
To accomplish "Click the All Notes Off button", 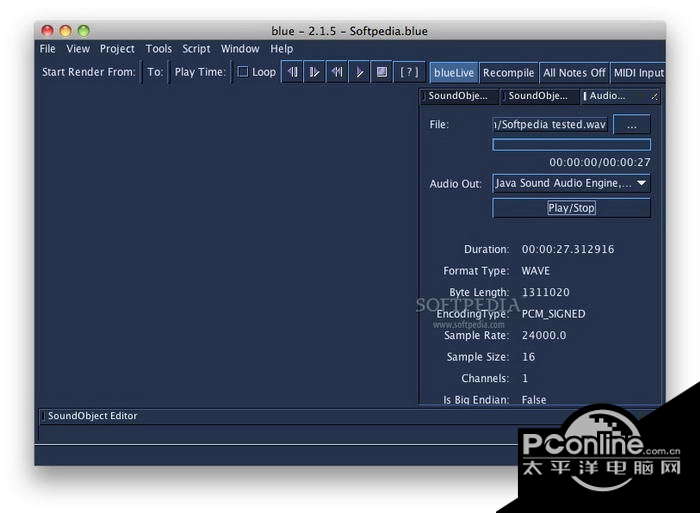I will (574, 73).
